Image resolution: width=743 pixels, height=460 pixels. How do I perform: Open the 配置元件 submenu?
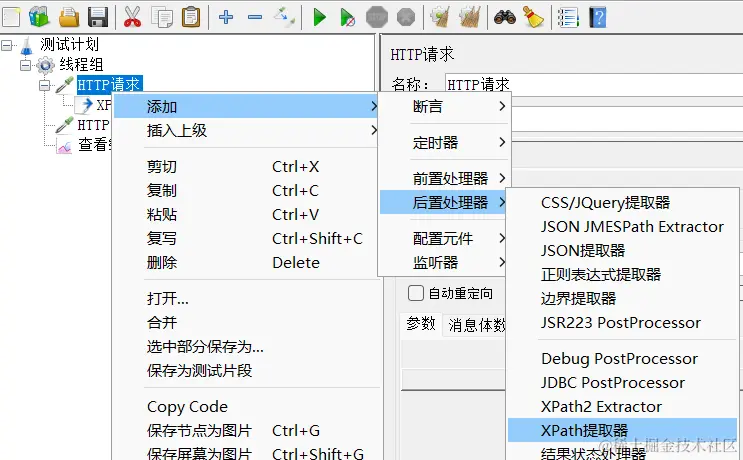coord(444,238)
